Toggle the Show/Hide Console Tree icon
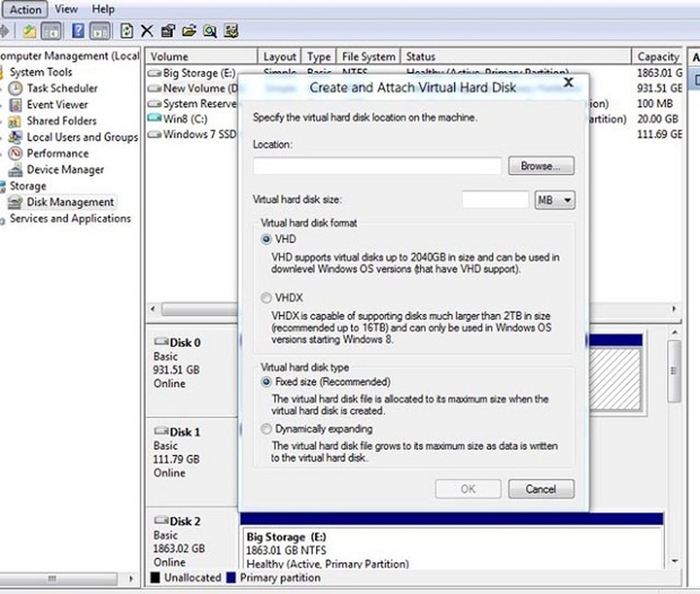The image size is (700, 594). pos(51,31)
